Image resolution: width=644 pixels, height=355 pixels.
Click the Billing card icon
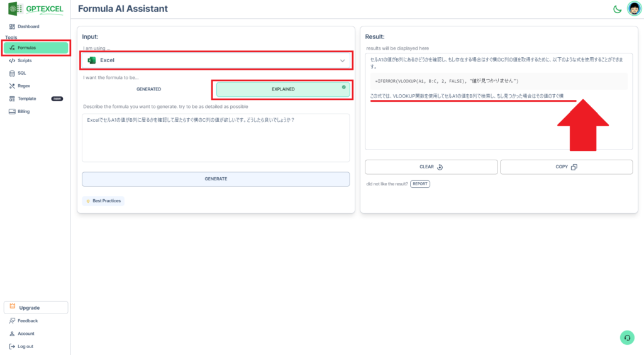pos(12,111)
